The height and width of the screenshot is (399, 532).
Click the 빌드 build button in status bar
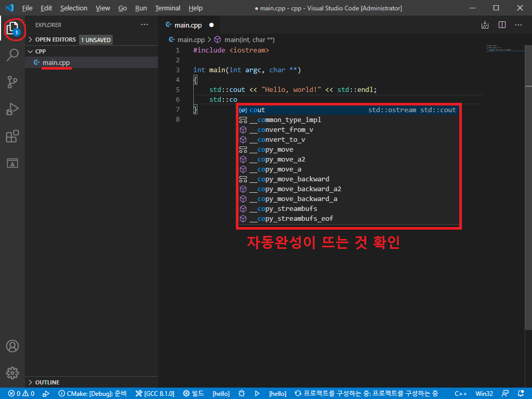point(194,394)
